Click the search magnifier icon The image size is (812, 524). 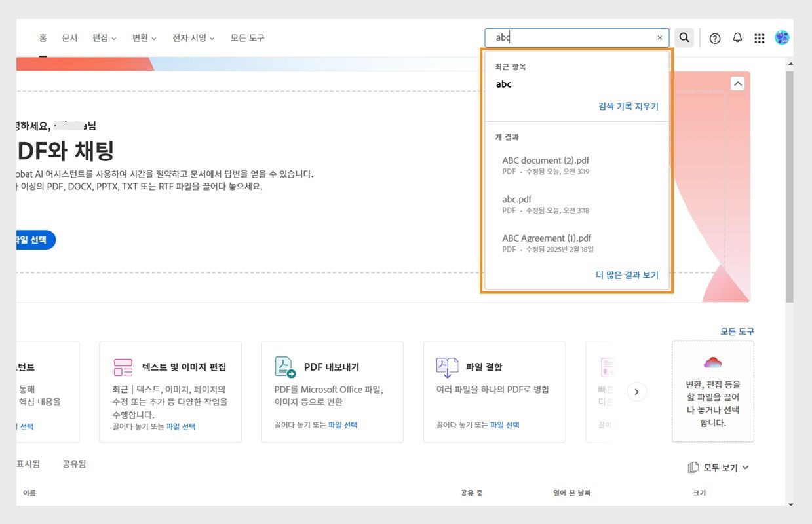point(684,37)
